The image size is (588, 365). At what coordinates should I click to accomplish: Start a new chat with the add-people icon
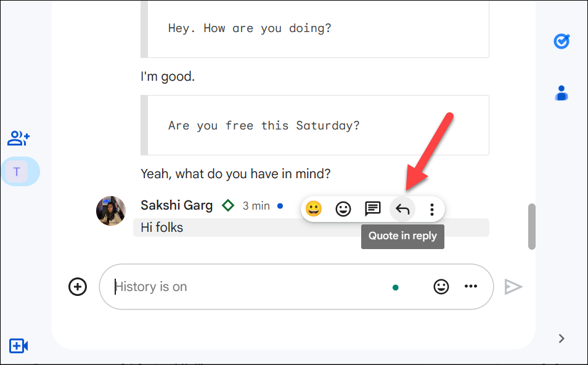coord(18,137)
